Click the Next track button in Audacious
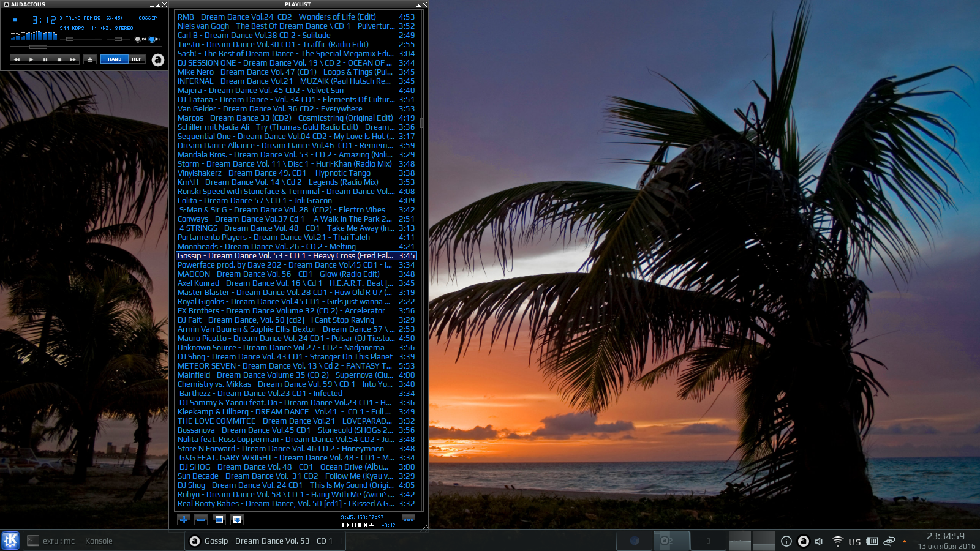The width and height of the screenshot is (980, 551). [x=73, y=59]
